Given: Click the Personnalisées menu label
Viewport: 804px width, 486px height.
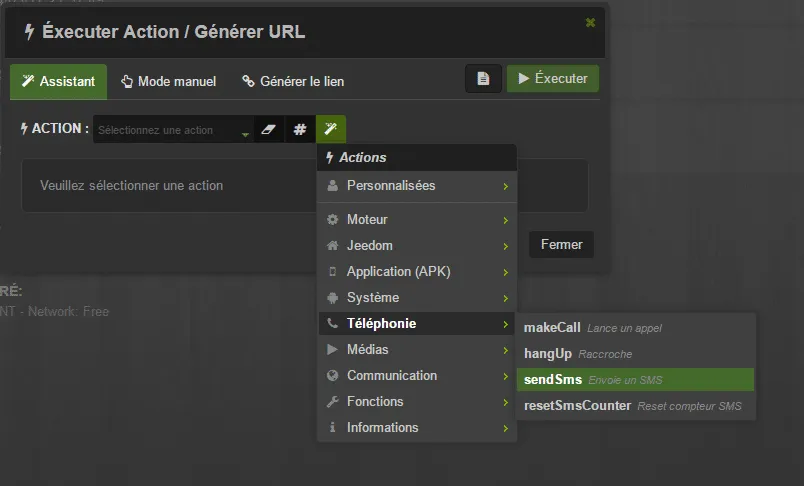Looking at the screenshot, I should coord(391,186).
